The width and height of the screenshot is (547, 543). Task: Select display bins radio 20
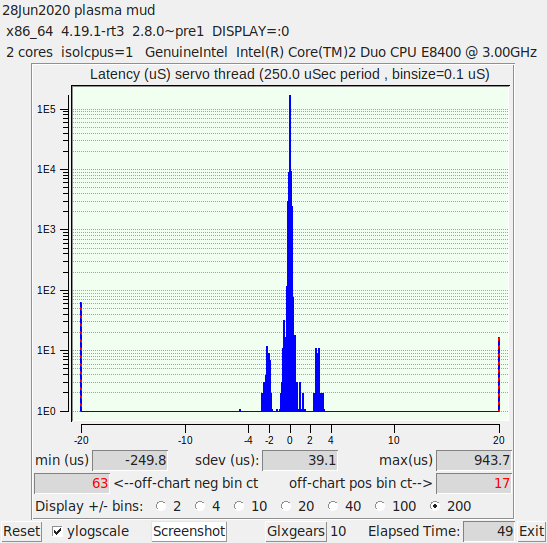click(286, 506)
